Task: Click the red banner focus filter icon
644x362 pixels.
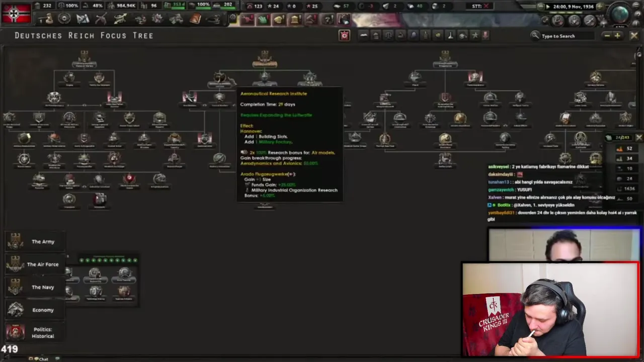Action: coord(344,35)
